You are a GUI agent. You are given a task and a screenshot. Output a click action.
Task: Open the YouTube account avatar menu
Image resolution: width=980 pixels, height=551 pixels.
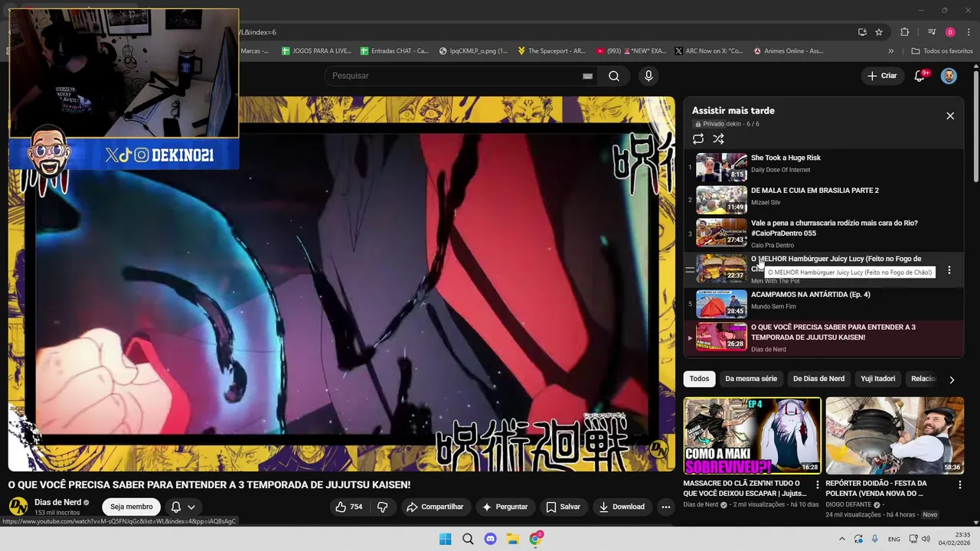click(x=949, y=76)
